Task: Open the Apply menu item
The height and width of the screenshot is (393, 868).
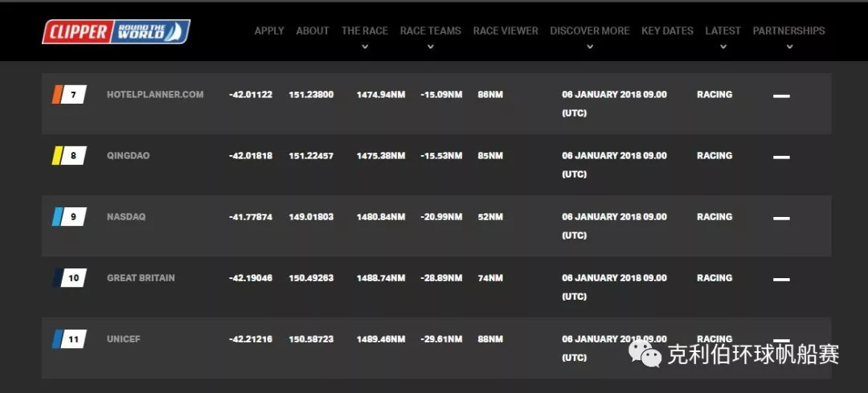Action: [269, 31]
